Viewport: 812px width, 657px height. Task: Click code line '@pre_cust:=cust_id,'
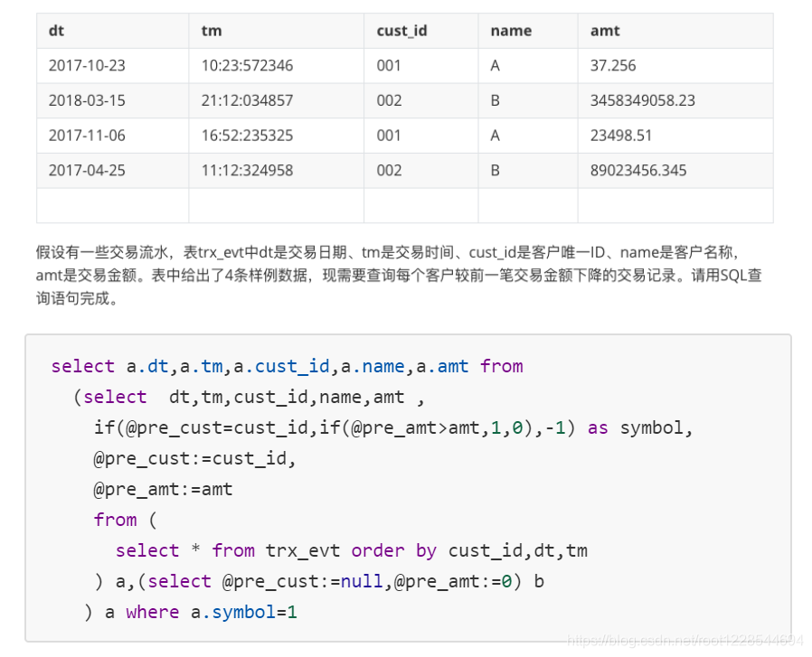click(x=194, y=459)
